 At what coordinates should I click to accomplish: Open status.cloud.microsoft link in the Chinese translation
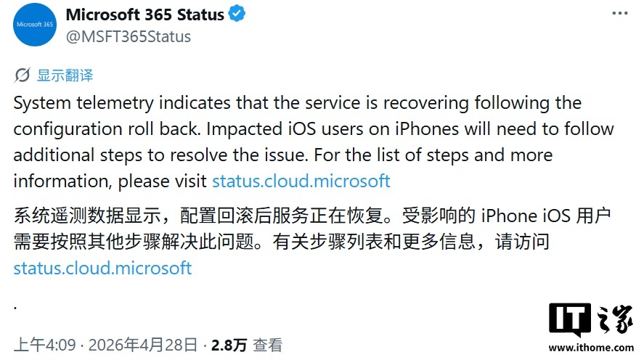(102, 268)
